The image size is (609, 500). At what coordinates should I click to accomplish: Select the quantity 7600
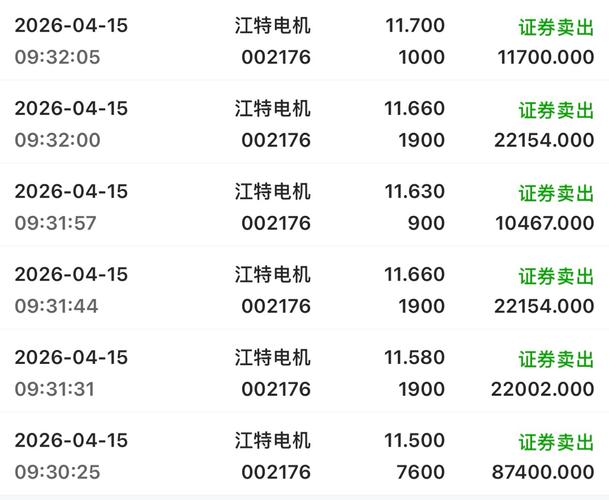tap(421, 472)
